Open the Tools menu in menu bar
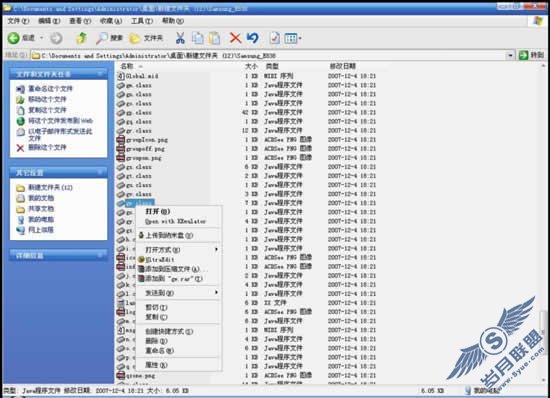The width and height of the screenshot is (550, 398). coord(142,21)
